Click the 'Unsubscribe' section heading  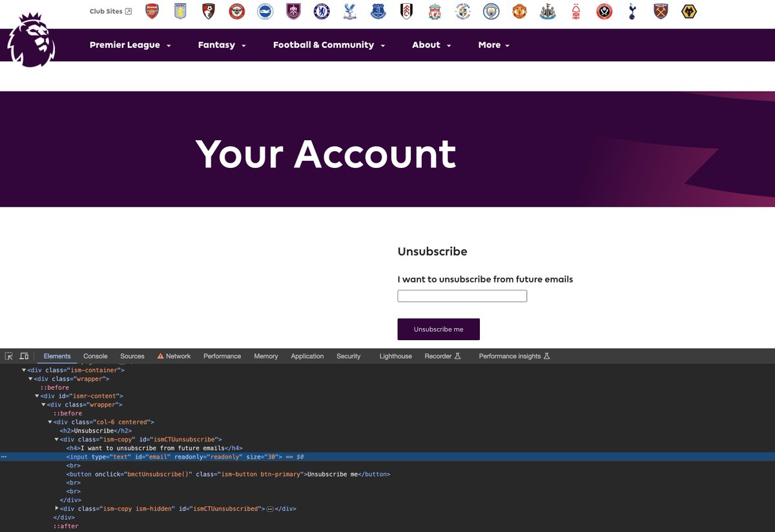coord(432,251)
